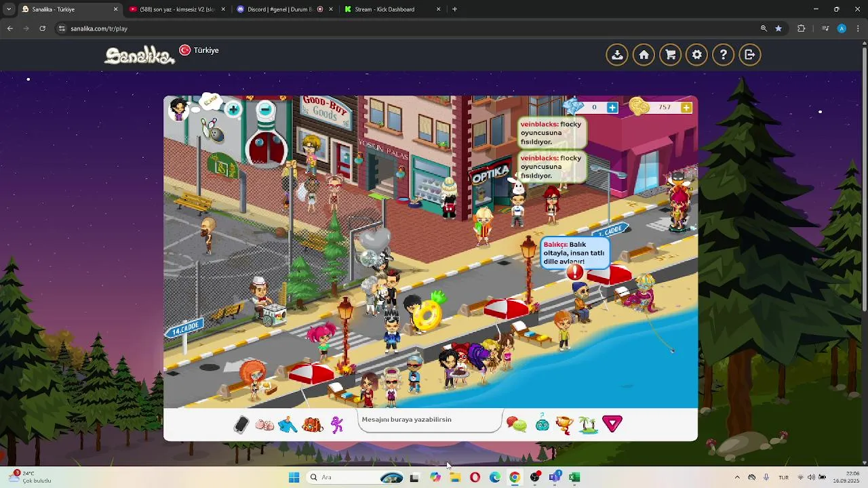The height and width of the screenshot is (488, 868).
Task: Click the Balıkçı speech bubble
Action: [x=574, y=252]
